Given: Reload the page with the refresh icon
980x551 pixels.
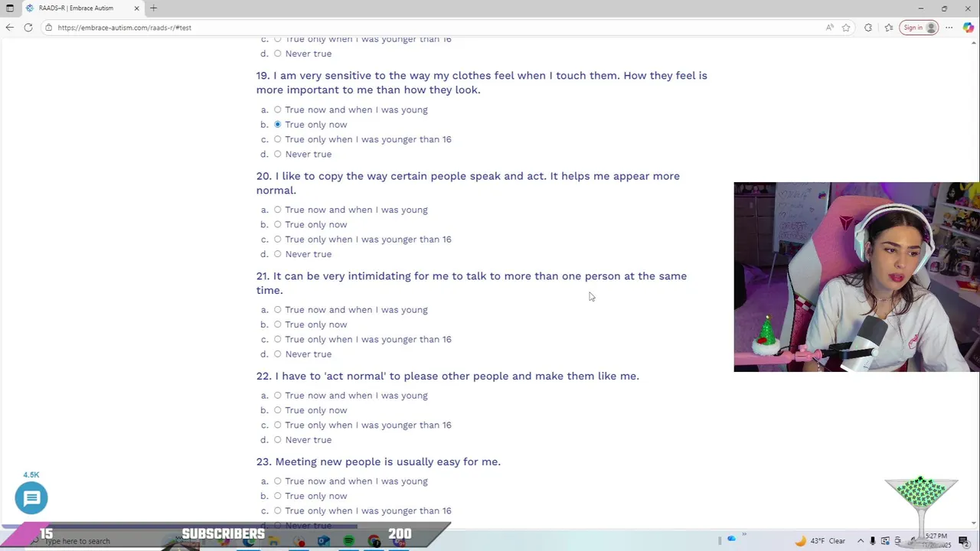Looking at the screenshot, I should [x=28, y=28].
